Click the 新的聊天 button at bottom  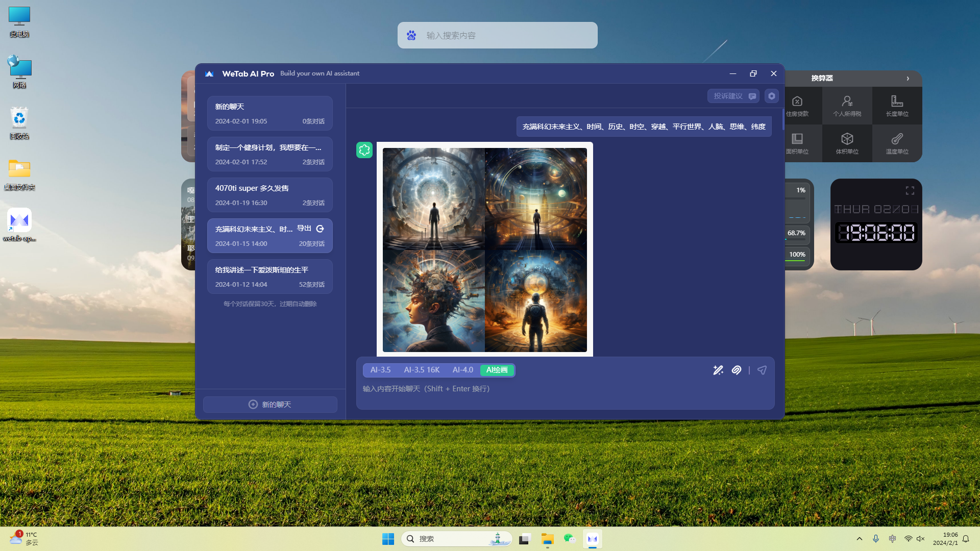coord(269,405)
